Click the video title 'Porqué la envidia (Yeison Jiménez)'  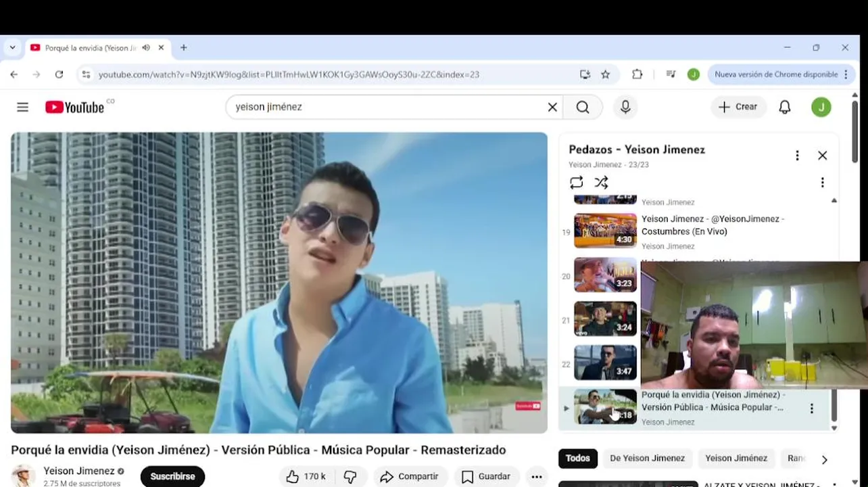point(258,450)
